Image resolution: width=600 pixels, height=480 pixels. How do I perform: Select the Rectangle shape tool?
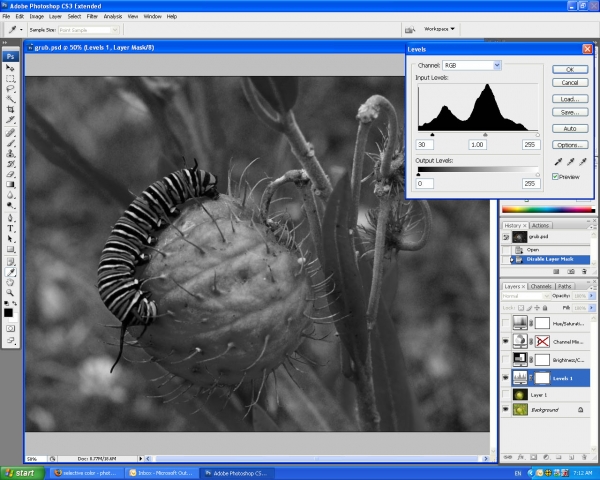[x=10, y=249]
